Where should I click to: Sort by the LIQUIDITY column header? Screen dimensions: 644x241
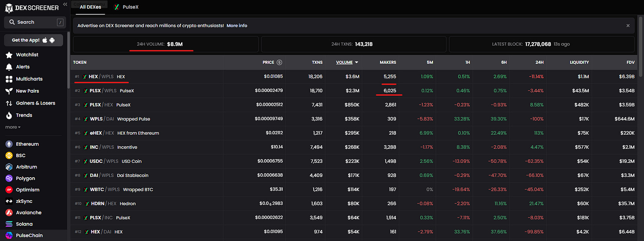pos(579,62)
